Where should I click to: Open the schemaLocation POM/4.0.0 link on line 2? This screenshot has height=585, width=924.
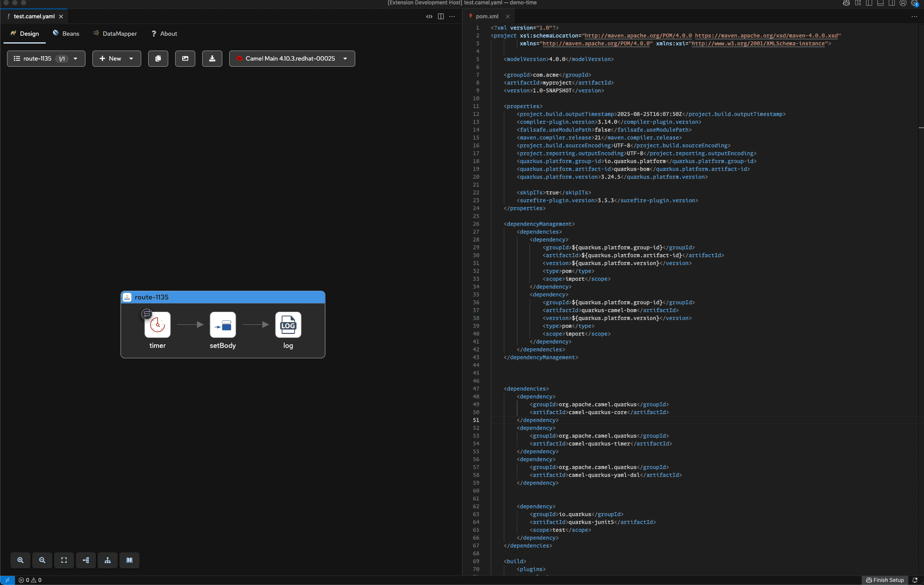[x=638, y=36]
